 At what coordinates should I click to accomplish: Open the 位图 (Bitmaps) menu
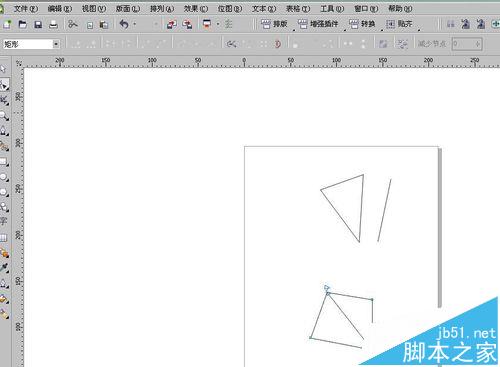230,8
